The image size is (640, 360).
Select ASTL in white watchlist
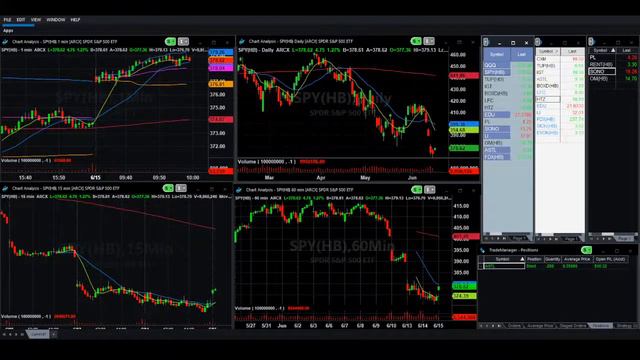[548, 79]
